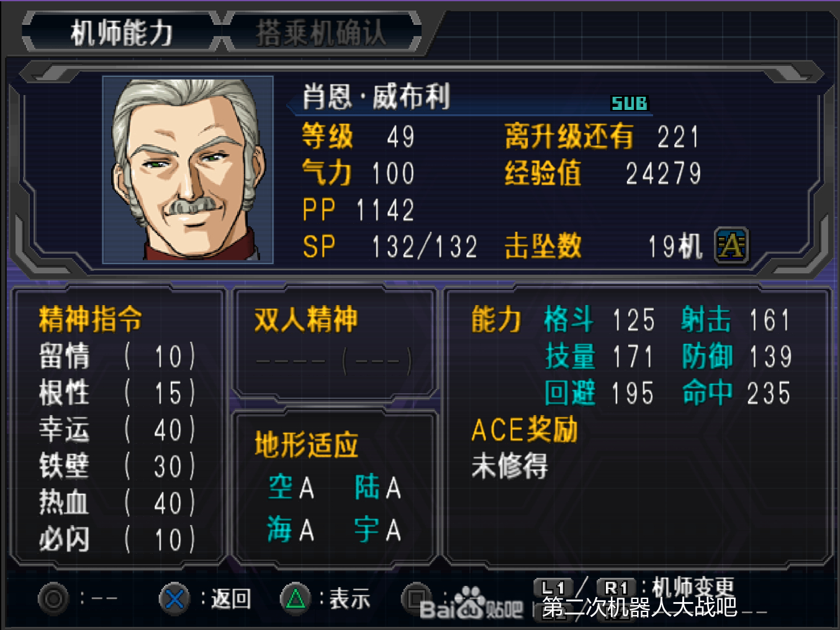Image resolution: width=840 pixels, height=630 pixels.
Task: Select the 幸运 spirit command
Action: pos(117,430)
